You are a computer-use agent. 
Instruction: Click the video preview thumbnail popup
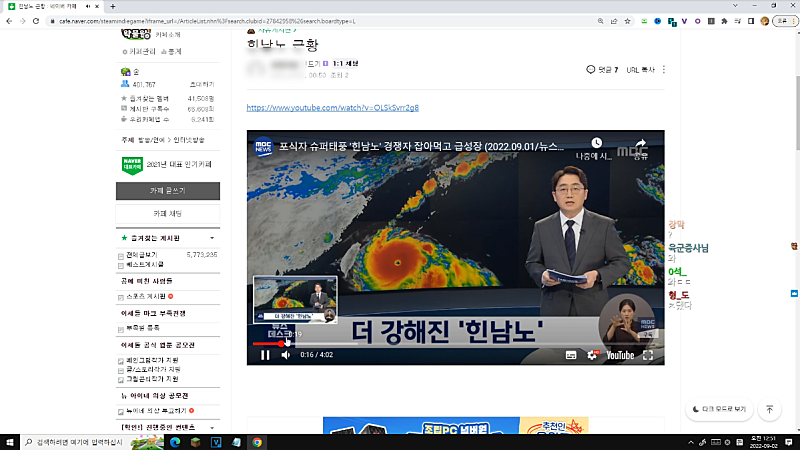point(295,299)
